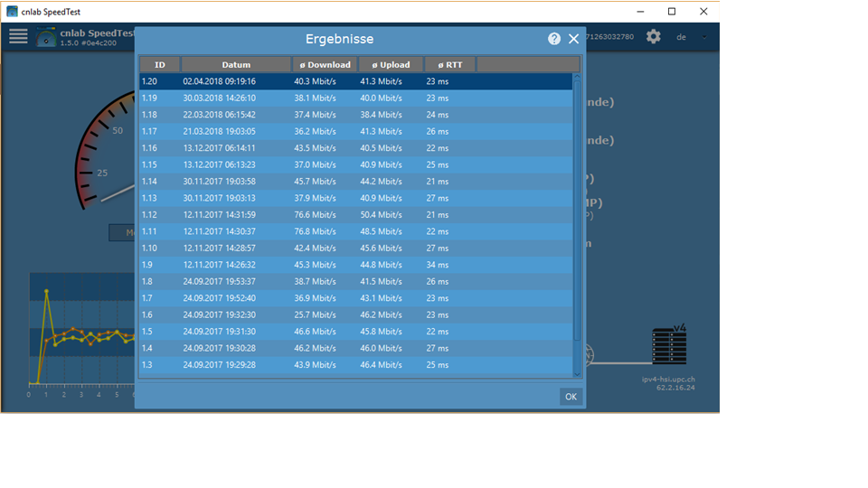Open settings via the gear icon

(x=653, y=37)
